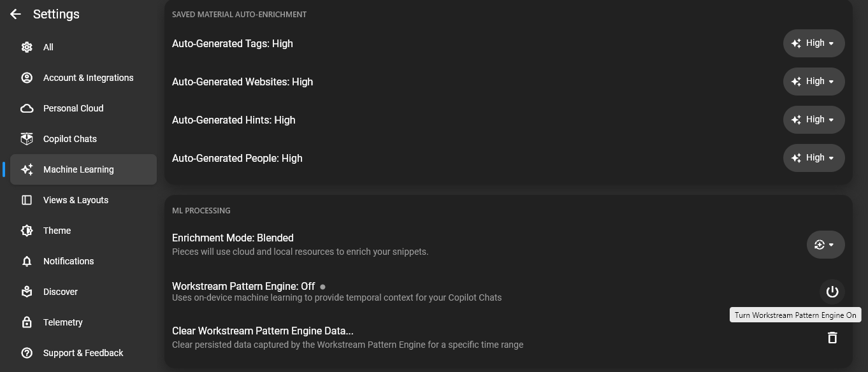Viewport: 868px width, 372px height.
Task: Switch to the Discover section
Action: (60, 291)
